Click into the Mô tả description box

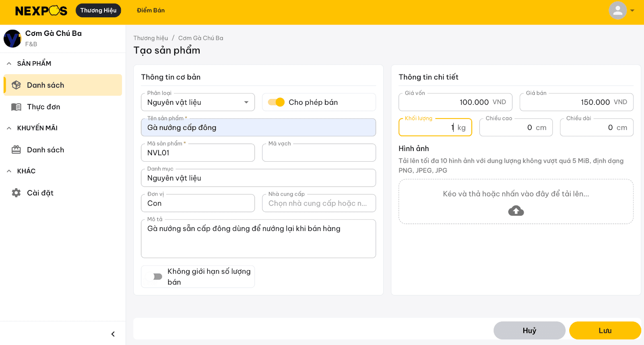[258, 239]
